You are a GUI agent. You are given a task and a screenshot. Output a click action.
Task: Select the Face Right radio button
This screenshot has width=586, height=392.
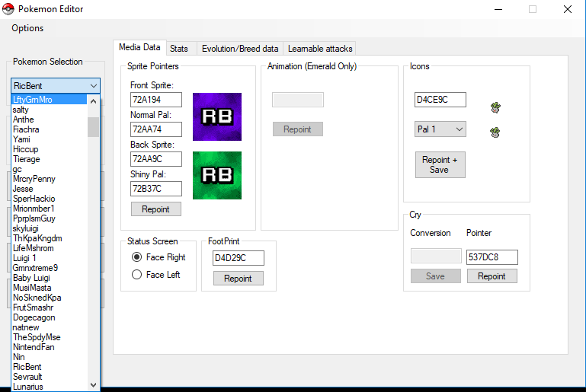(137, 257)
